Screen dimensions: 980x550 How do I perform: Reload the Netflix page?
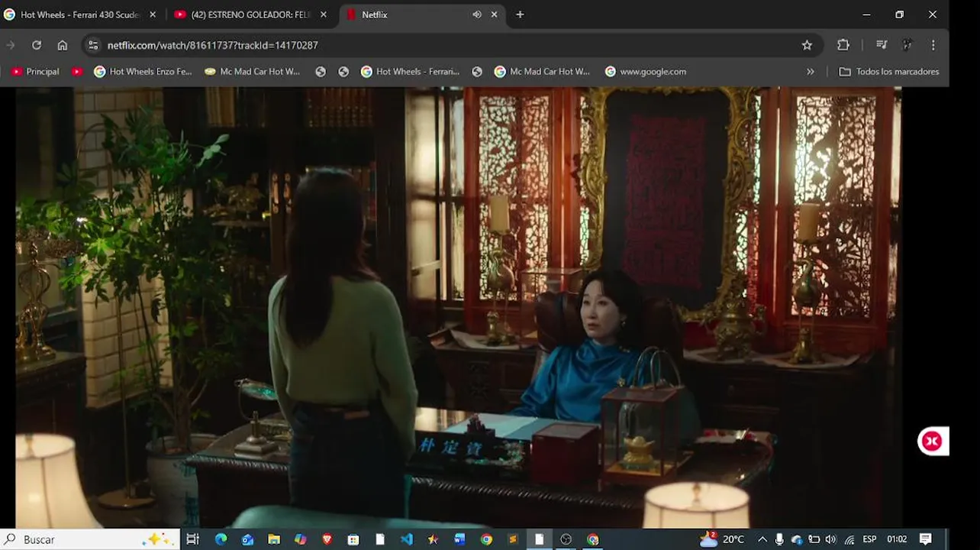(x=36, y=45)
